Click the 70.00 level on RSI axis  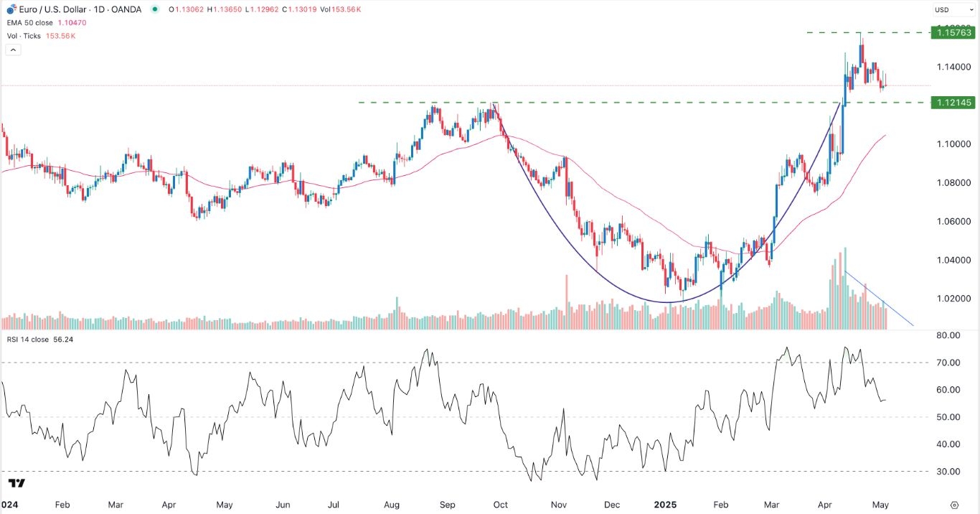[948, 363]
